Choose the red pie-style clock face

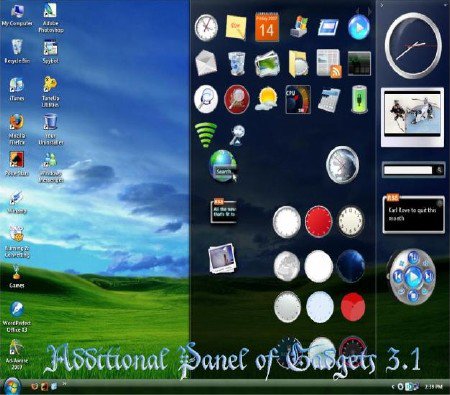point(353,307)
